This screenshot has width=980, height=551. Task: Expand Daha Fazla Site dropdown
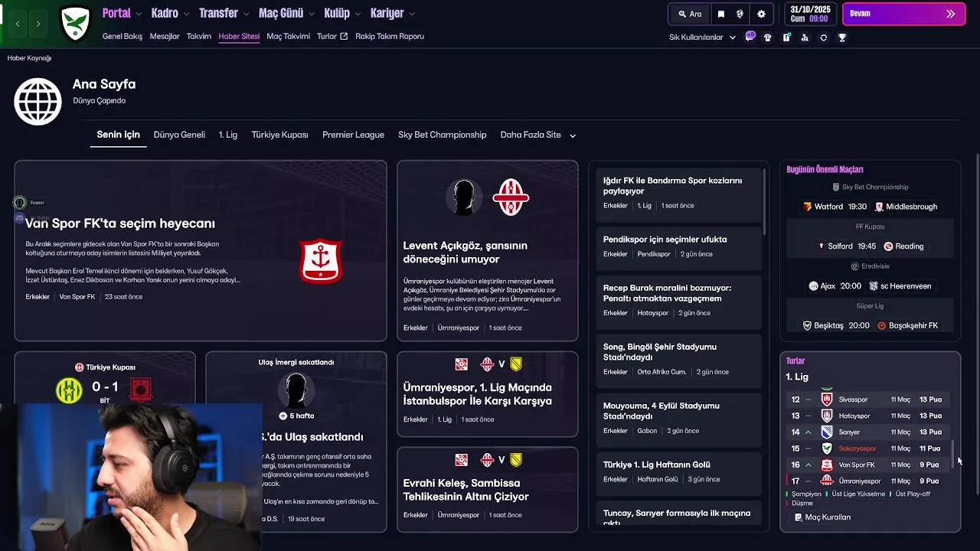tap(537, 135)
